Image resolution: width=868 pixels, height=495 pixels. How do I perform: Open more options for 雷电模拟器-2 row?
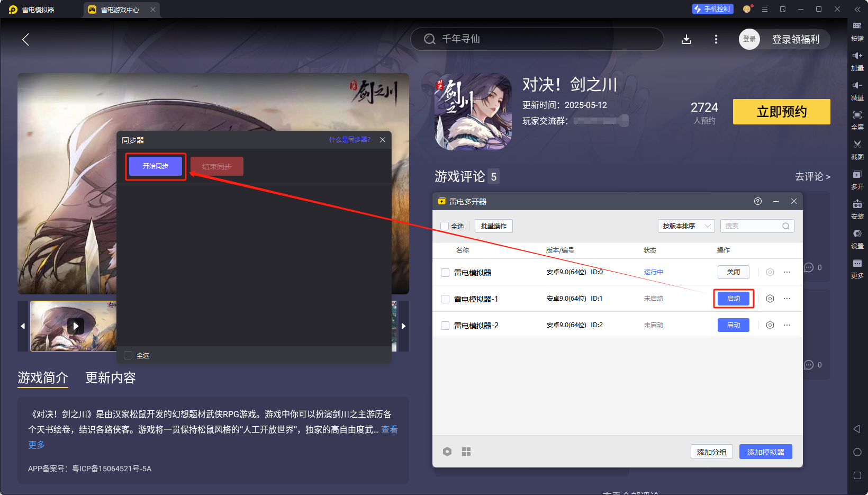pos(787,325)
